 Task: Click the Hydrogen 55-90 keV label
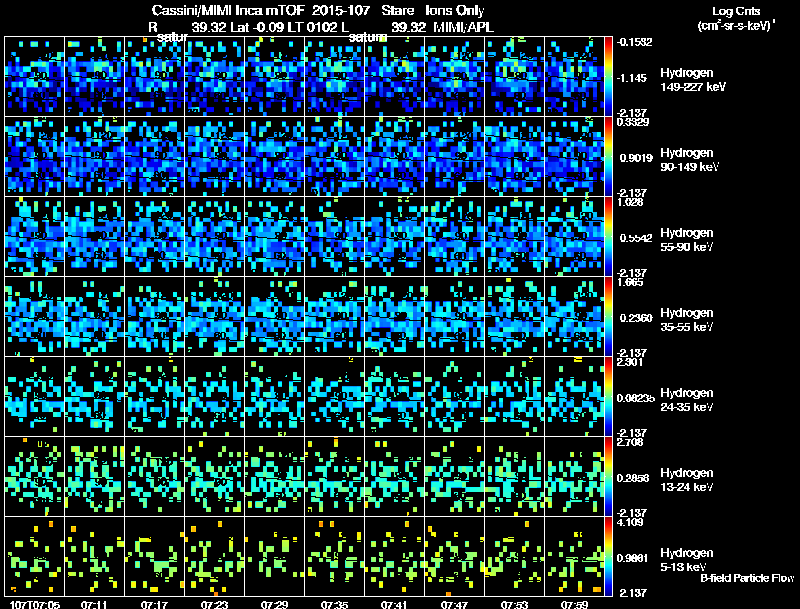(687, 240)
